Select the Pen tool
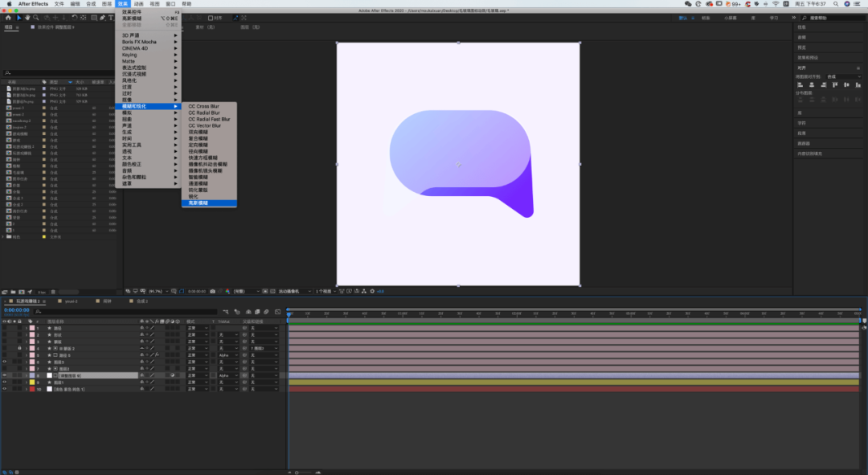This screenshot has height=475, width=868. 102,18
